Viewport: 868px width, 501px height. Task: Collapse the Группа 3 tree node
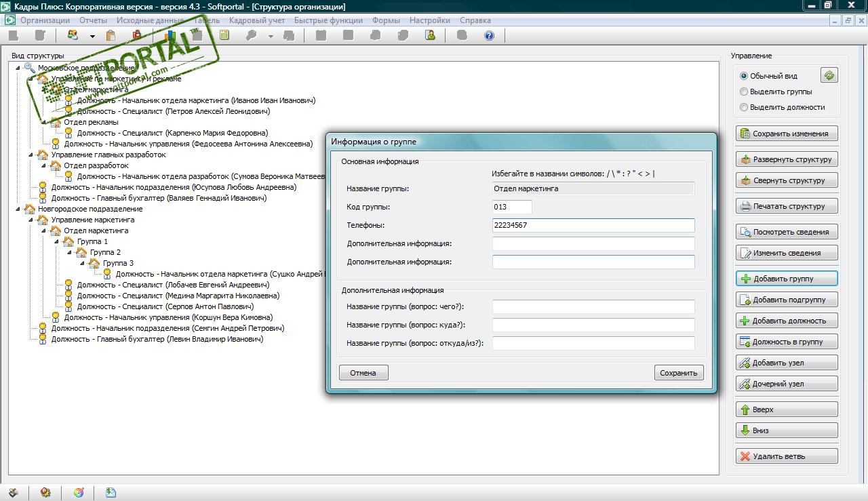[x=82, y=263]
